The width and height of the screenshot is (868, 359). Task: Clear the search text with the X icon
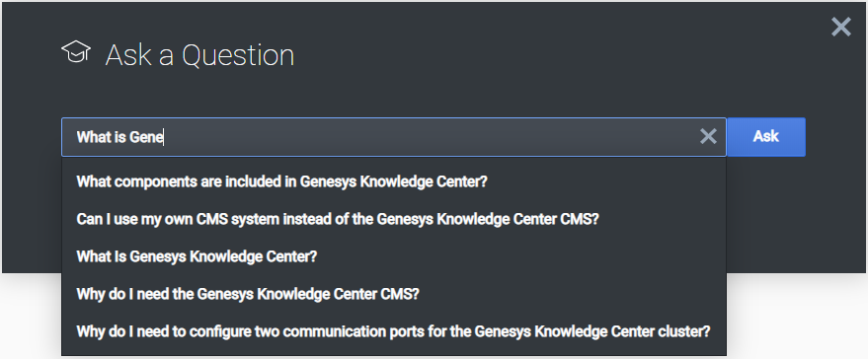[x=708, y=136]
